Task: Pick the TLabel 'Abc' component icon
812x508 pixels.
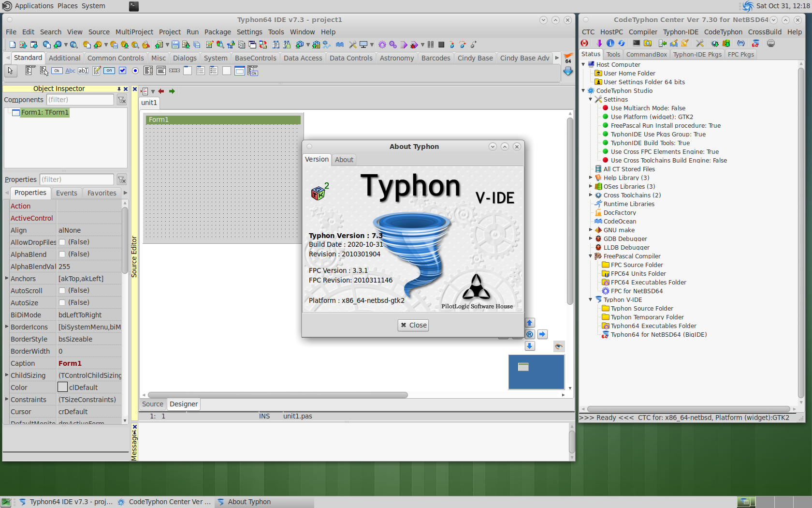Action: [x=70, y=71]
